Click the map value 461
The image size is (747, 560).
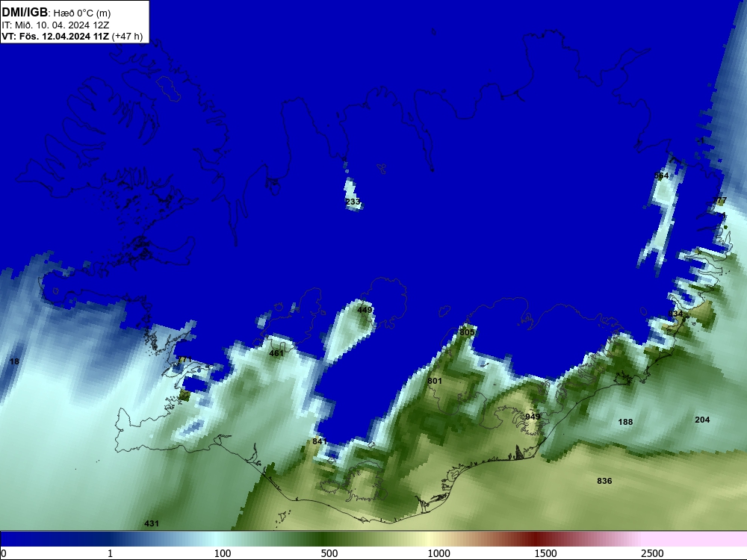click(x=276, y=353)
